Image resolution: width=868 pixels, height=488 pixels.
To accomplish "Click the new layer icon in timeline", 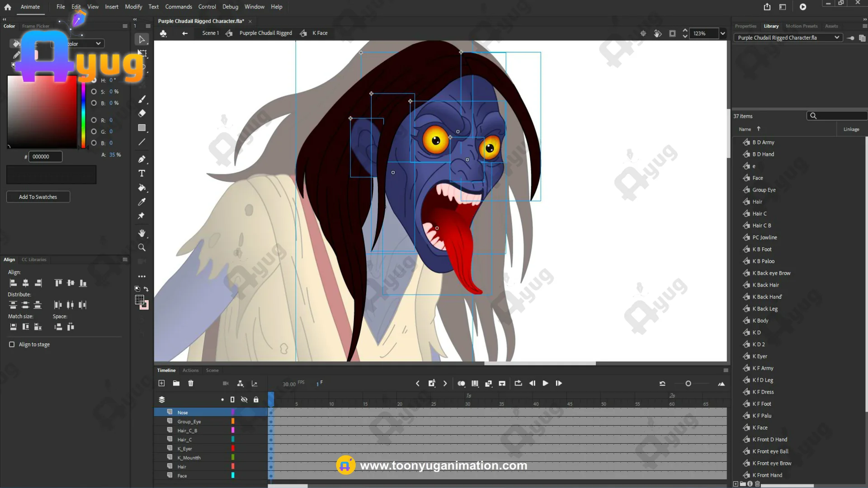I will pos(161,383).
